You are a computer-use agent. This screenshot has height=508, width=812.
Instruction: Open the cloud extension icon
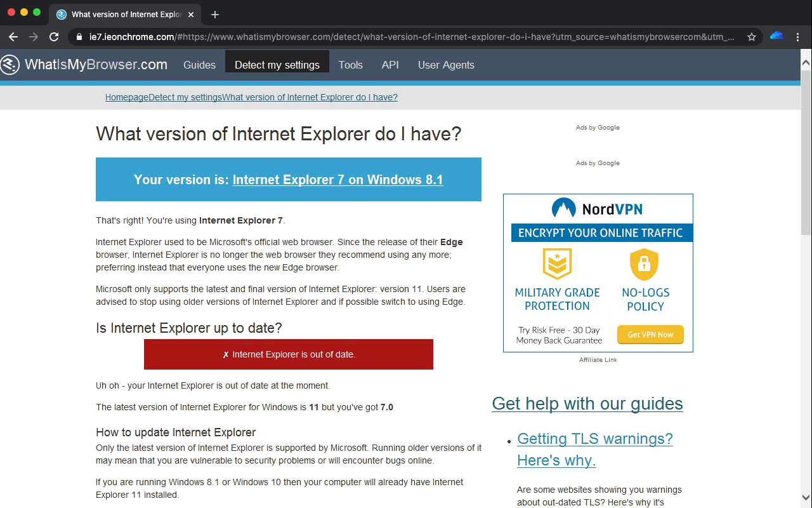click(776, 36)
